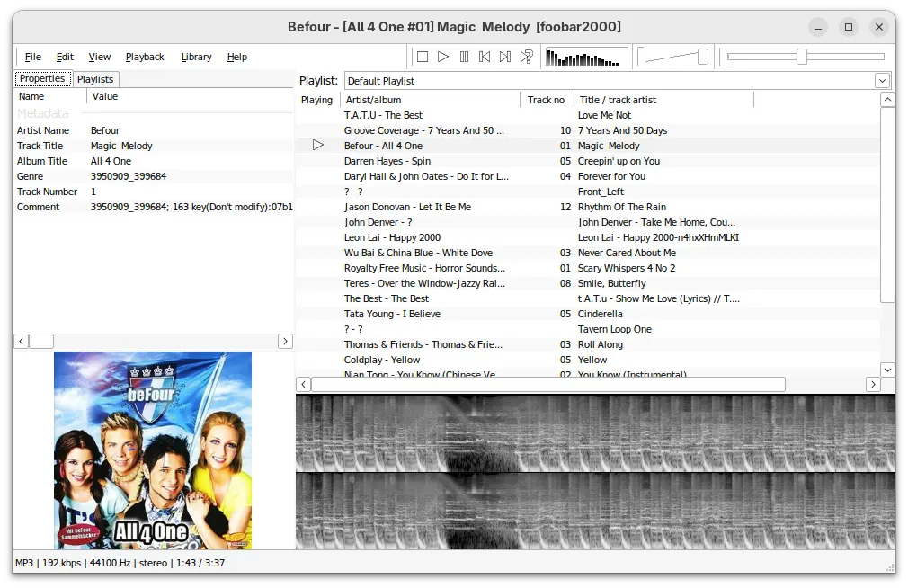Image resolution: width=908 pixels, height=588 pixels.
Task: Select the Genre property row
Action: pyautogui.click(x=154, y=177)
